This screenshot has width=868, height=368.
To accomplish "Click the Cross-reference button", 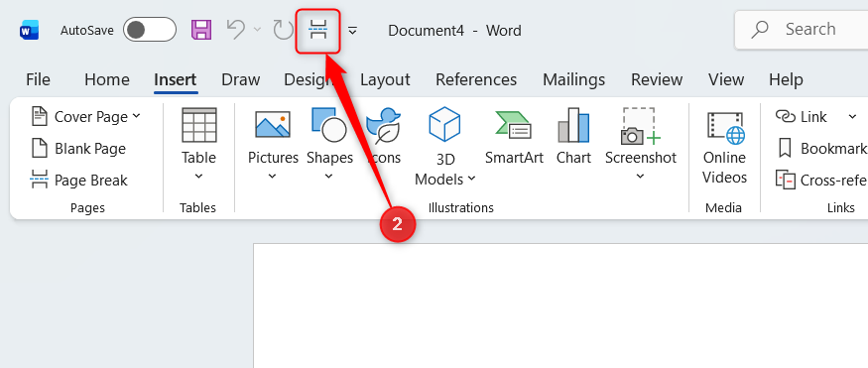I will coord(821,181).
